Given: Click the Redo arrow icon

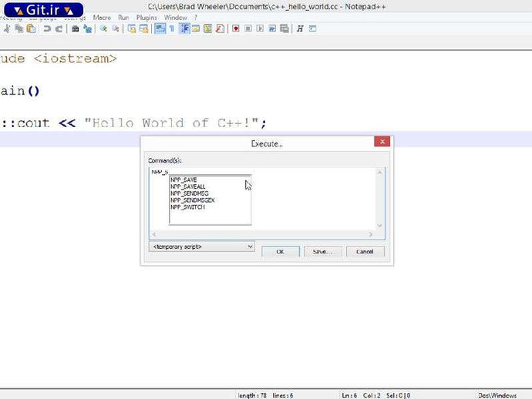Looking at the screenshot, I should coord(59,28).
